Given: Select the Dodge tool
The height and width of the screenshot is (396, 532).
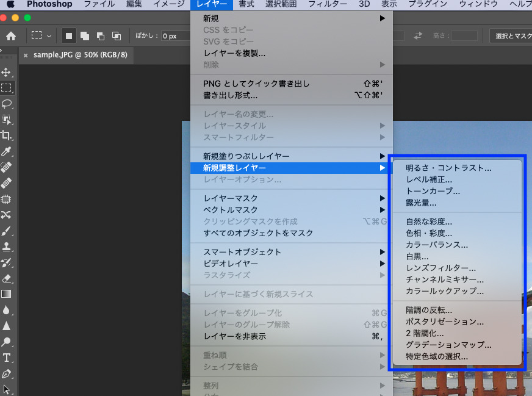Looking at the screenshot, I should click(x=6, y=342).
